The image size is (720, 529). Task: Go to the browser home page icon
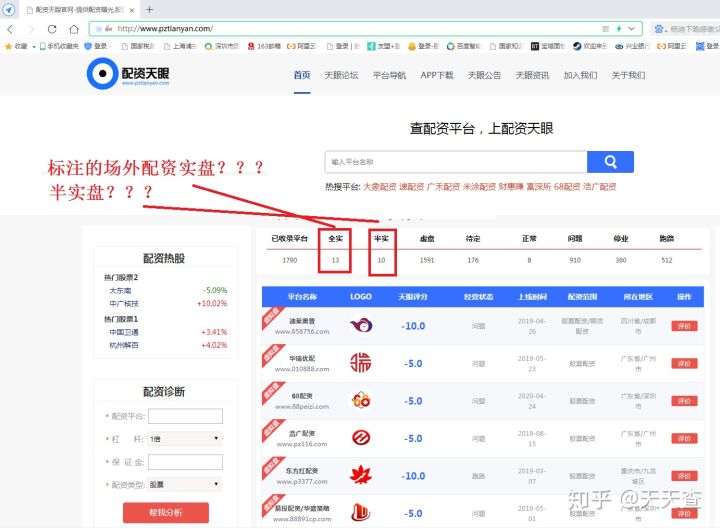click(x=73, y=29)
